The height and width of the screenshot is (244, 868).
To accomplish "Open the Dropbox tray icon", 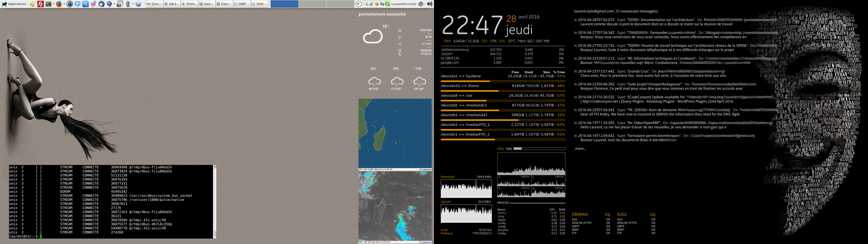I will [366, 4].
